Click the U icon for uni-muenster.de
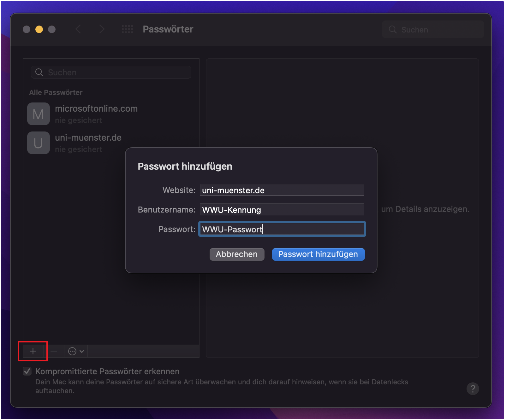The width and height of the screenshot is (506, 420). (38, 143)
